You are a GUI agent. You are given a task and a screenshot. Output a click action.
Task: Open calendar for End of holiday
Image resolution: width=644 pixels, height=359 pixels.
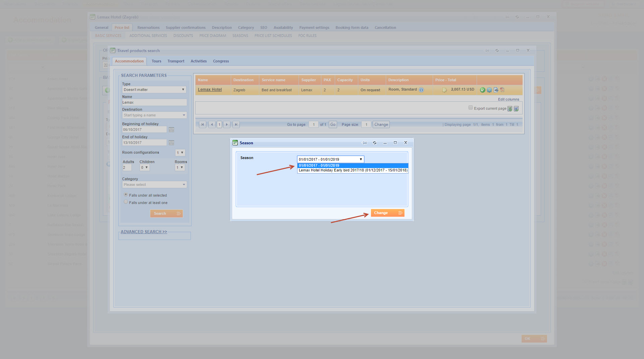pyautogui.click(x=171, y=143)
